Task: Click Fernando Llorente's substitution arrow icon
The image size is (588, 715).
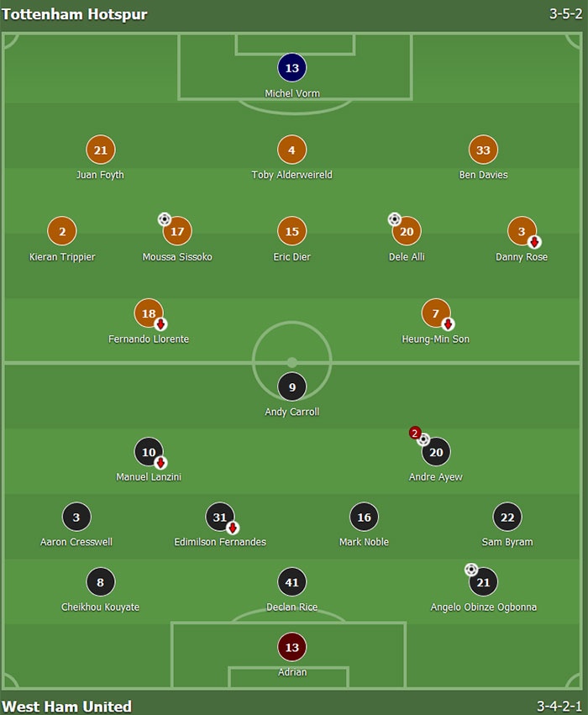Action: (160, 324)
